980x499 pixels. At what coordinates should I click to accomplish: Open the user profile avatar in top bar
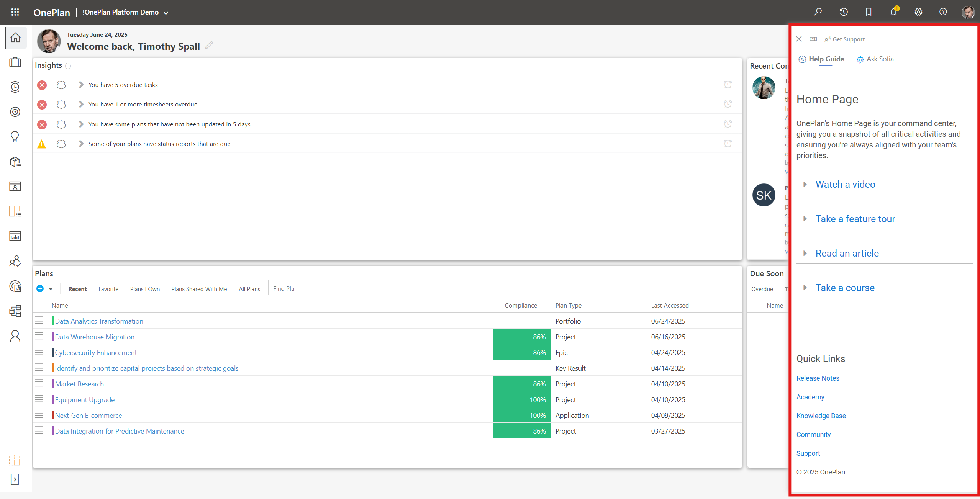coord(968,12)
